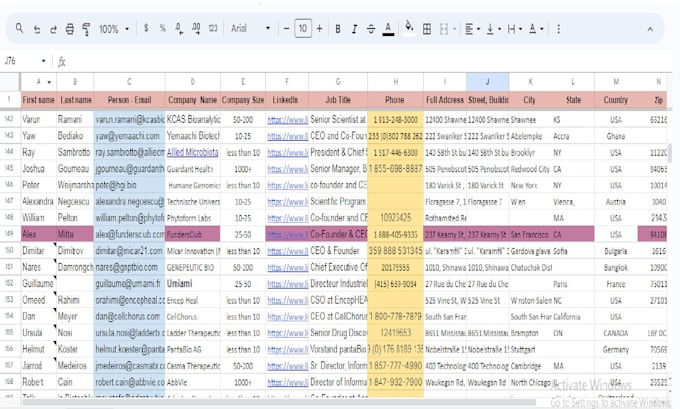Click the yaw@yemaachi.com email cell
This screenshot has height=409, width=680.
point(129,136)
